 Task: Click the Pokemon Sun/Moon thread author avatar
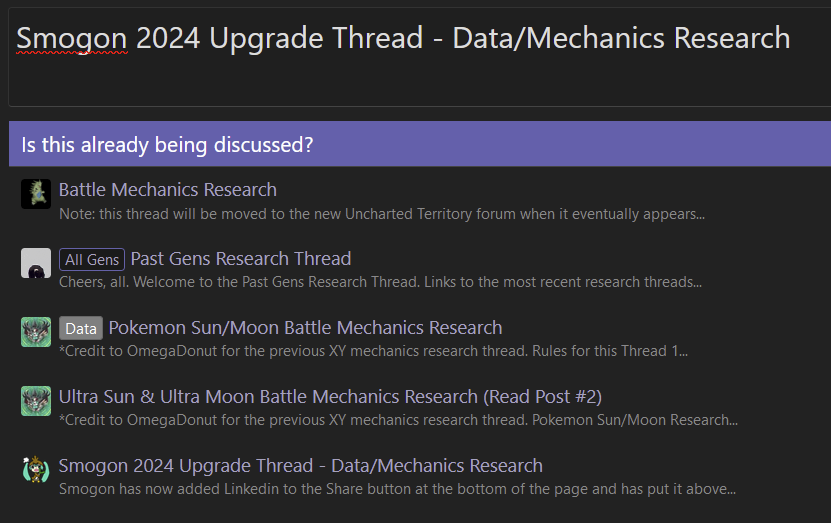pos(36,332)
